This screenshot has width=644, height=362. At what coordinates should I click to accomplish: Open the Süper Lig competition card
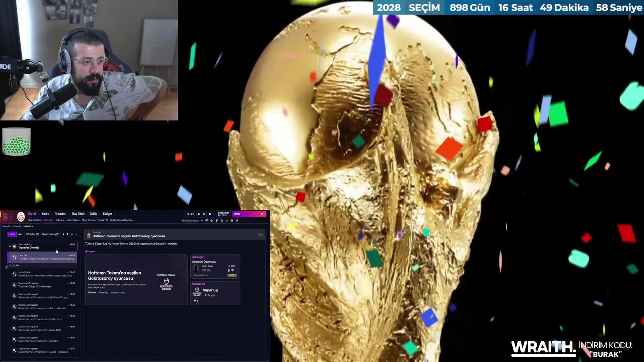[215, 293]
